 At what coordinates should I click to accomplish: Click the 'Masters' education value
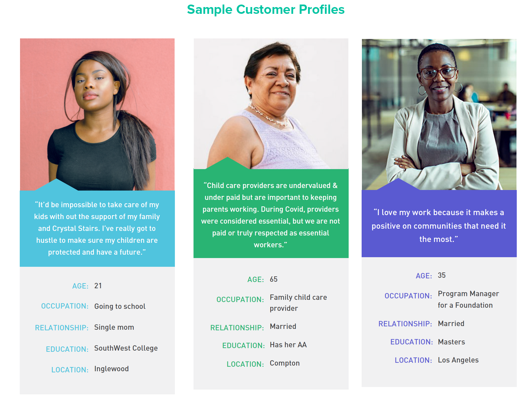tap(451, 342)
